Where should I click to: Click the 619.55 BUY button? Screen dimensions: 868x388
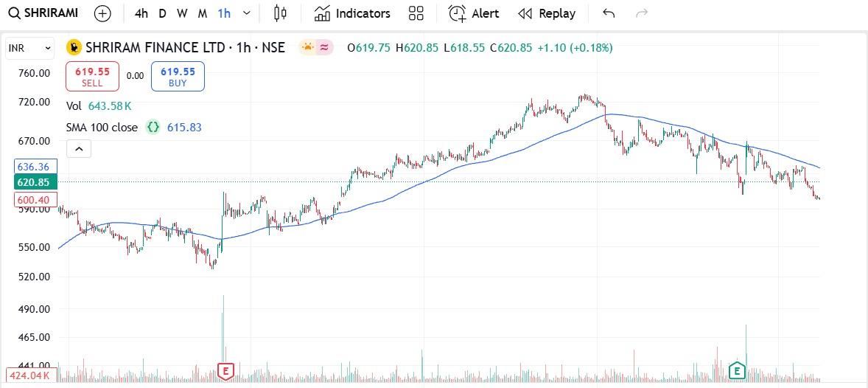coord(178,77)
